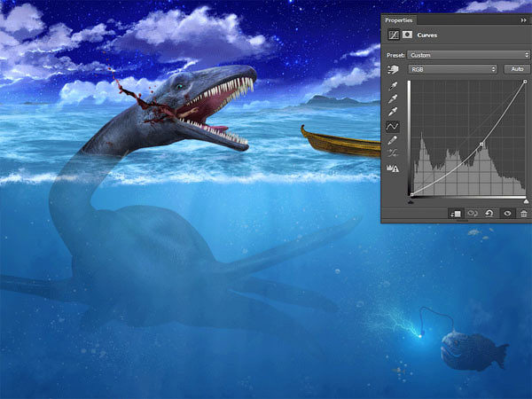Image resolution: width=532 pixels, height=399 pixels.
Task: Select the bottom-left curve endpoint
Action: pos(411,195)
